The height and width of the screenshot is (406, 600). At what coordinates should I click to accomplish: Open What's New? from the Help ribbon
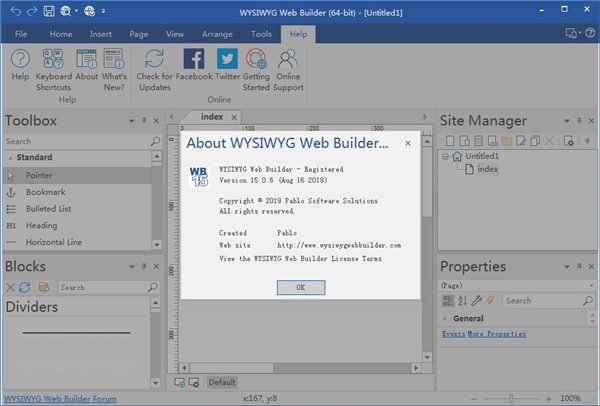(x=114, y=70)
